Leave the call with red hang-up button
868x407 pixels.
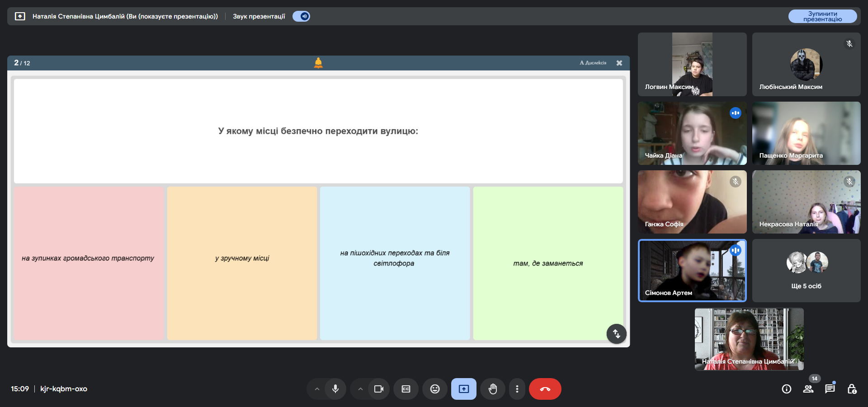click(x=545, y=389)
